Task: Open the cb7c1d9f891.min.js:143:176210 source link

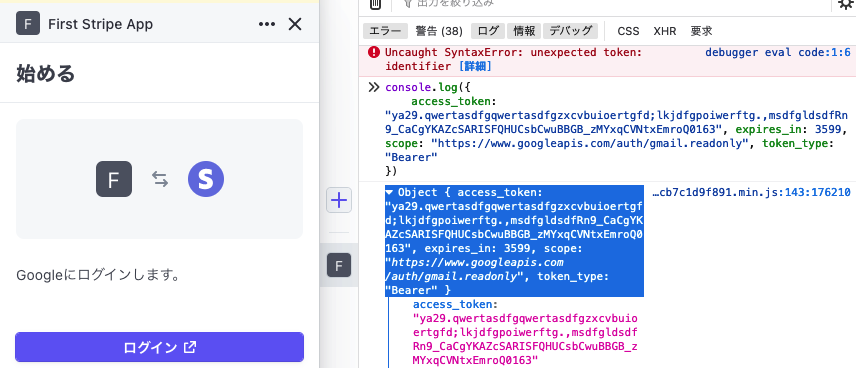Action: (x=752, y=192)
